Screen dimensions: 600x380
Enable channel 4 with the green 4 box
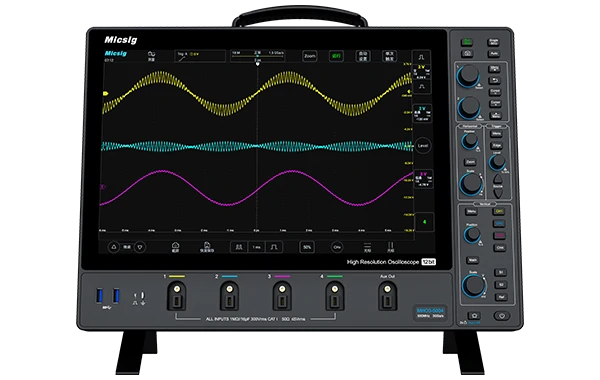pyautogui.click(x=424, y=222)
